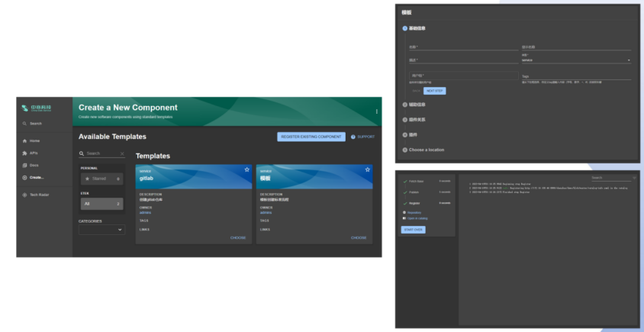Image resolution: width=644 pixels, height=332 pixels.
Task: Select the All templates filter
Action: 101,204
